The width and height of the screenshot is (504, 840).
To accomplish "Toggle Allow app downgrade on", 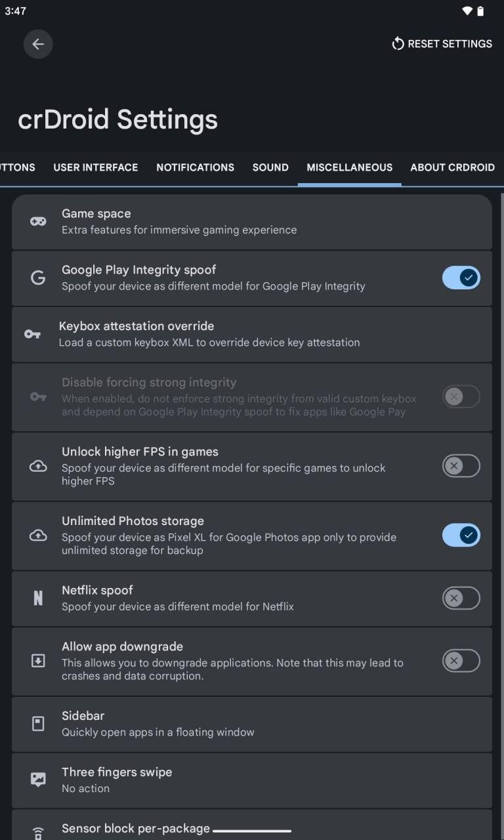I will coord(461,661).
